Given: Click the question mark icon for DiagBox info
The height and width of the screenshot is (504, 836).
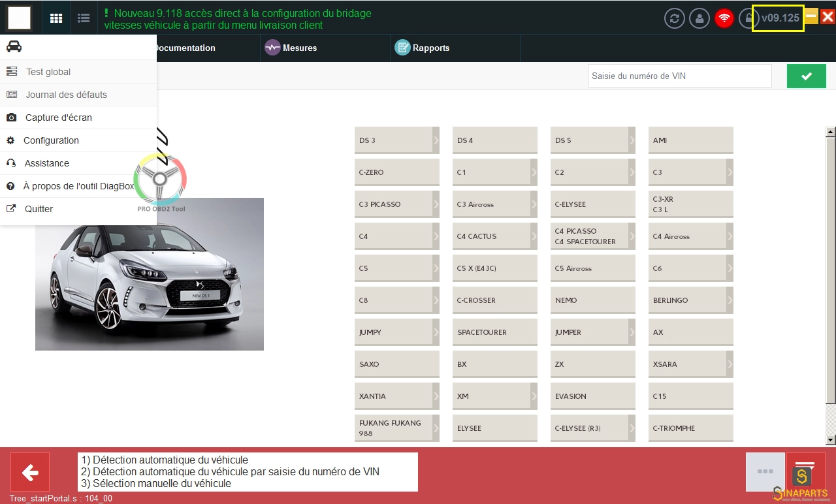Looking at the screenshot, I should pyautogui.click(x=10, y=186).
